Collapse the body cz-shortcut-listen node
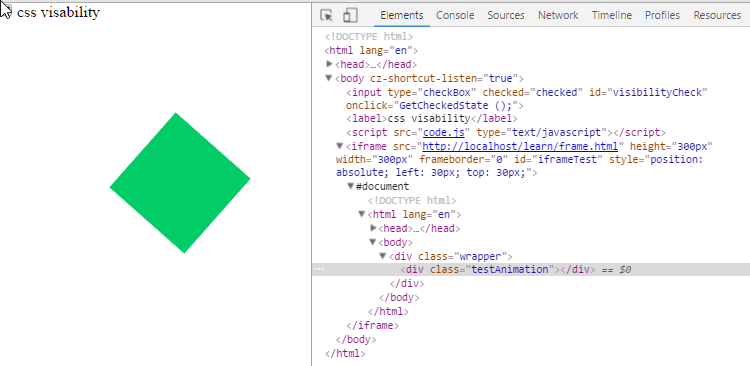The image size is (750, 366). pyautogui.click(x=329, y=78)
